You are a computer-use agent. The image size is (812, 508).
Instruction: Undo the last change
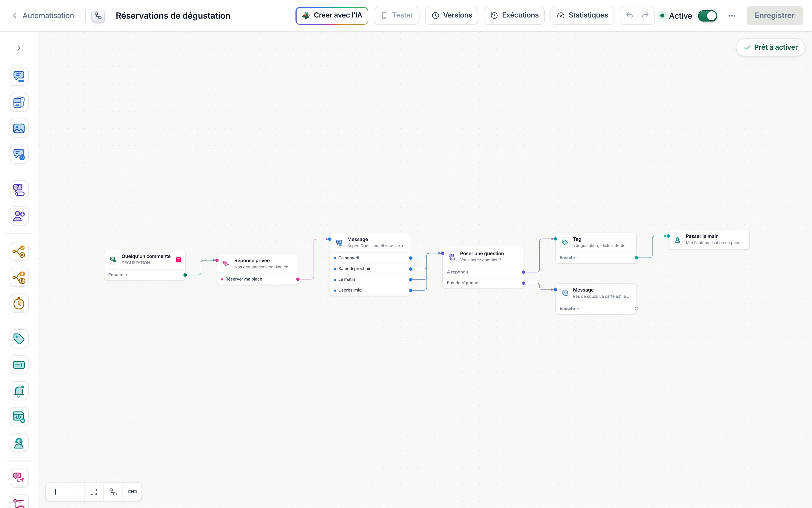(x=630, y=16)
